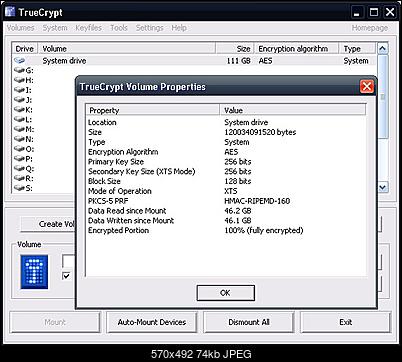Select the Primary Key Size row

(x=227, y=162)
